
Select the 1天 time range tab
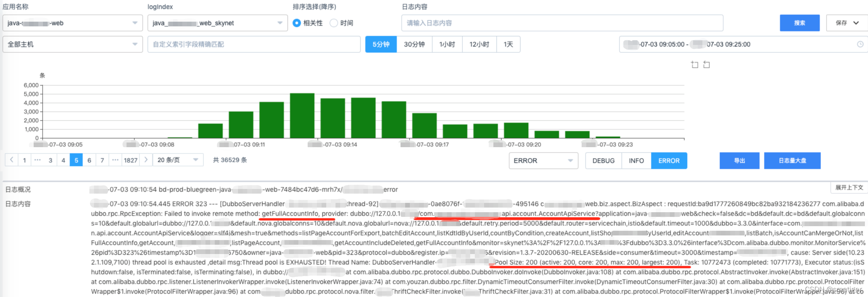(x=508, y=44)
